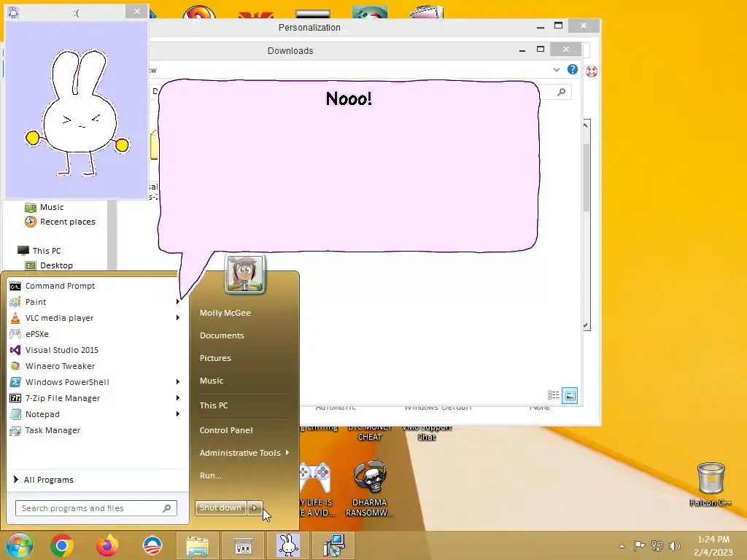
Task: Expand Administrative Tools submenu arrow
Action: [287, 452]
